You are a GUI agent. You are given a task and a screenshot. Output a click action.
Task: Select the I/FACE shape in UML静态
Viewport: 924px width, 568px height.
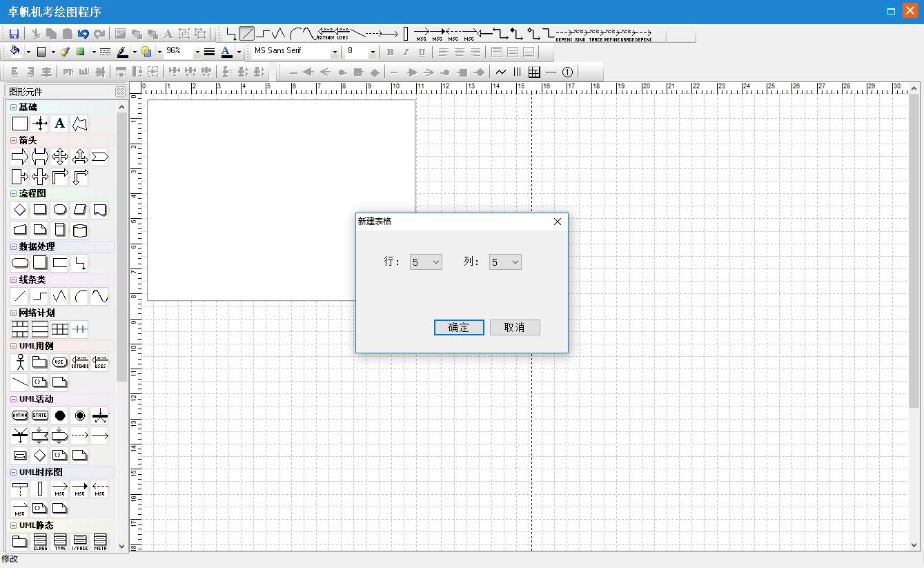point(80,542)
